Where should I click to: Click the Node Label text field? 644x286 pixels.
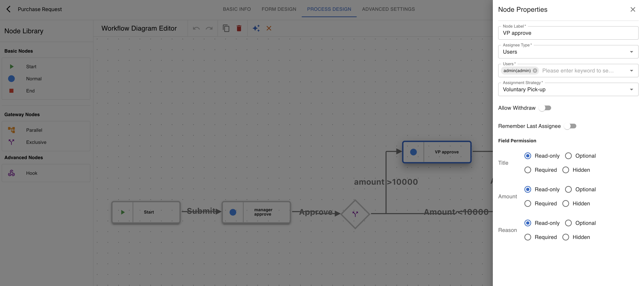(x=568, y=33)
